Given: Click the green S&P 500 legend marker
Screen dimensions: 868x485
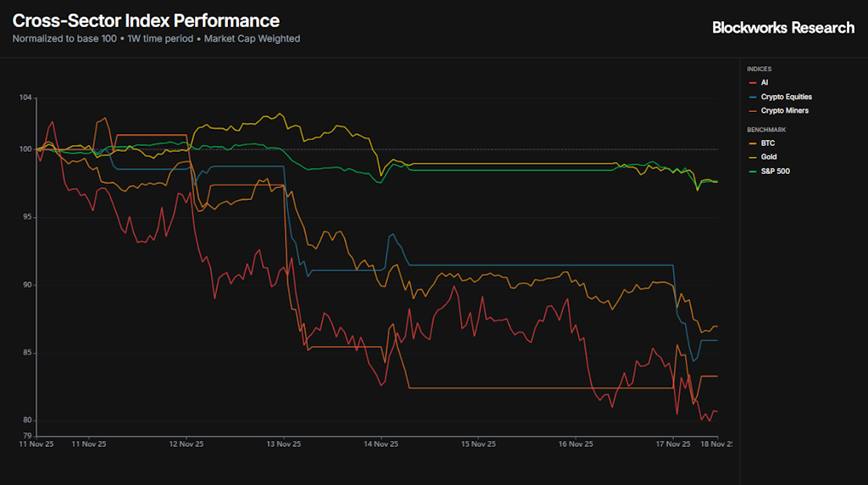Looking at the screenshot, I should pos(753,171).
